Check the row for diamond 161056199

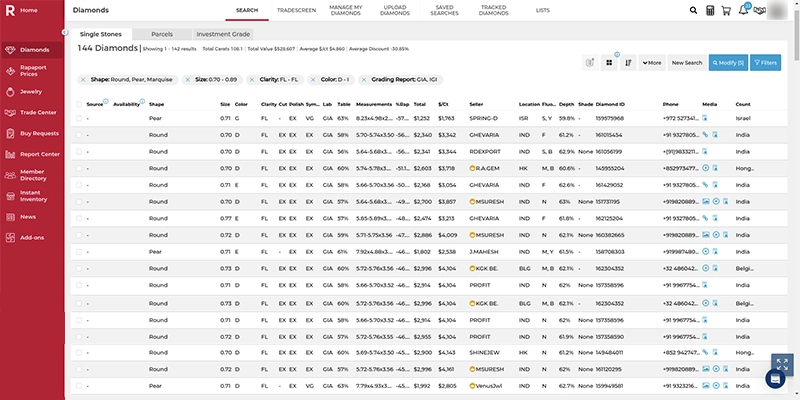point(79,152)
